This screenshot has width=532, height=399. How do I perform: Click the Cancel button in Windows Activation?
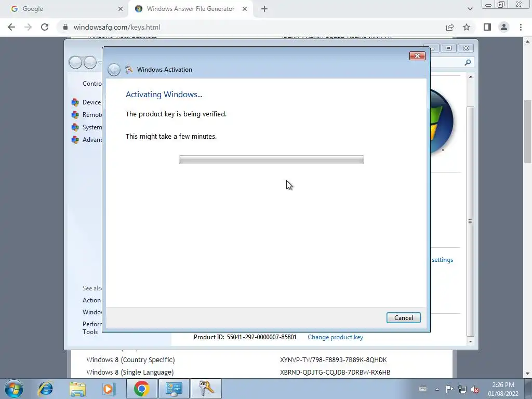tap(403, 317)
